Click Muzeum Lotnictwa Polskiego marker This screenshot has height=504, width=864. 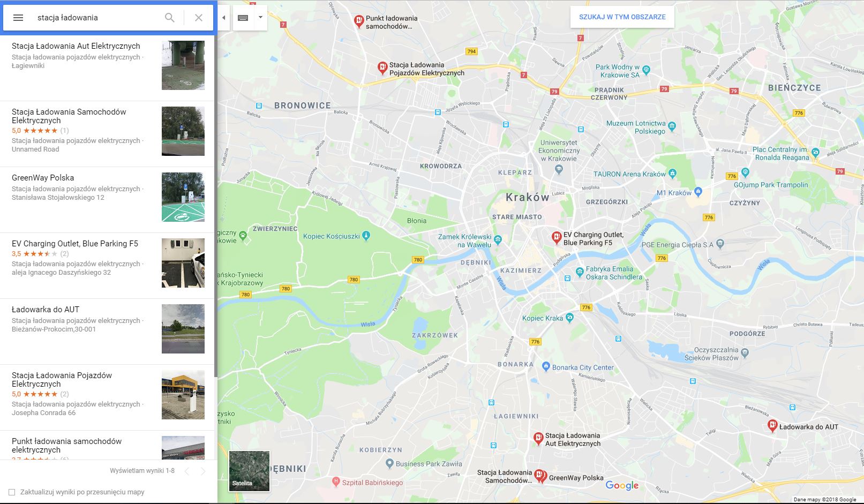[672, 126]
